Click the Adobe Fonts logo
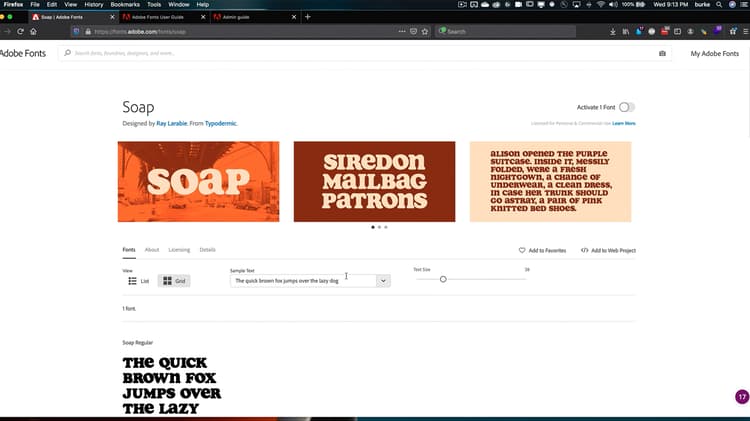Image resolution: width=750 pixels, height=421 pixels. [x=22, y=54]
